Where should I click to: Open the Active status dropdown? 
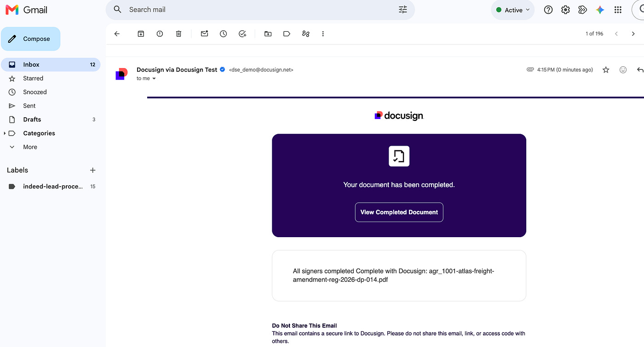tap(512, 10)
